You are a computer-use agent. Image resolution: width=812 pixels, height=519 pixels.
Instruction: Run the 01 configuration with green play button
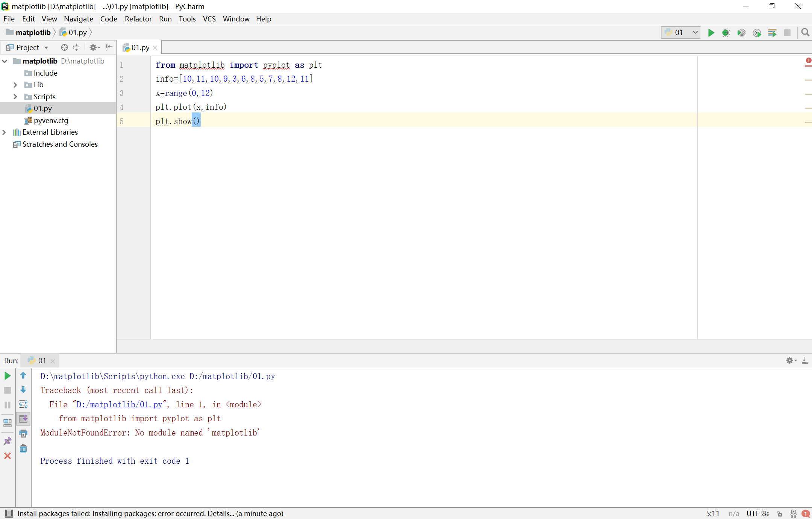click(711, 33)
